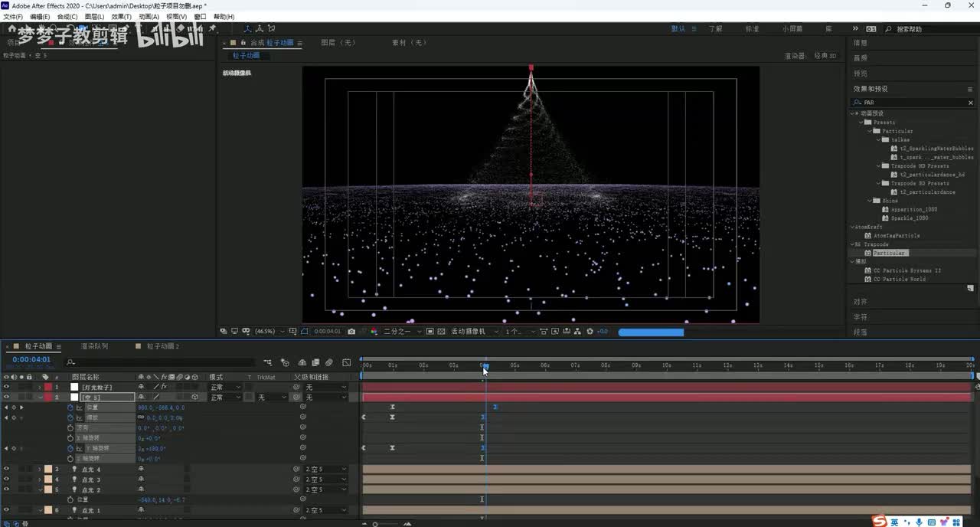
Task: Click the current timecode 0:00:04:01 field
Action: click(x=31, y=359)
